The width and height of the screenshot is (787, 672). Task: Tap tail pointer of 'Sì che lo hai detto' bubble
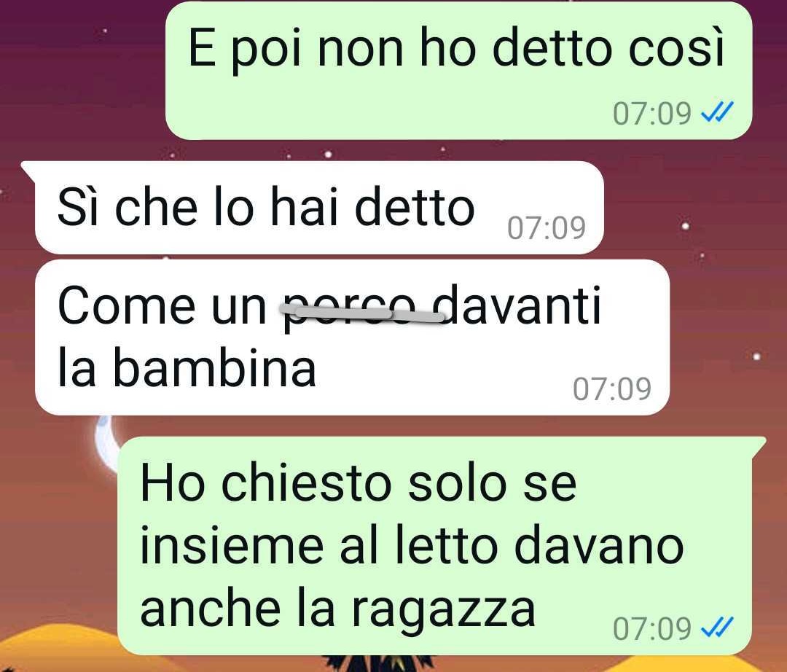[x=28, y=172]
